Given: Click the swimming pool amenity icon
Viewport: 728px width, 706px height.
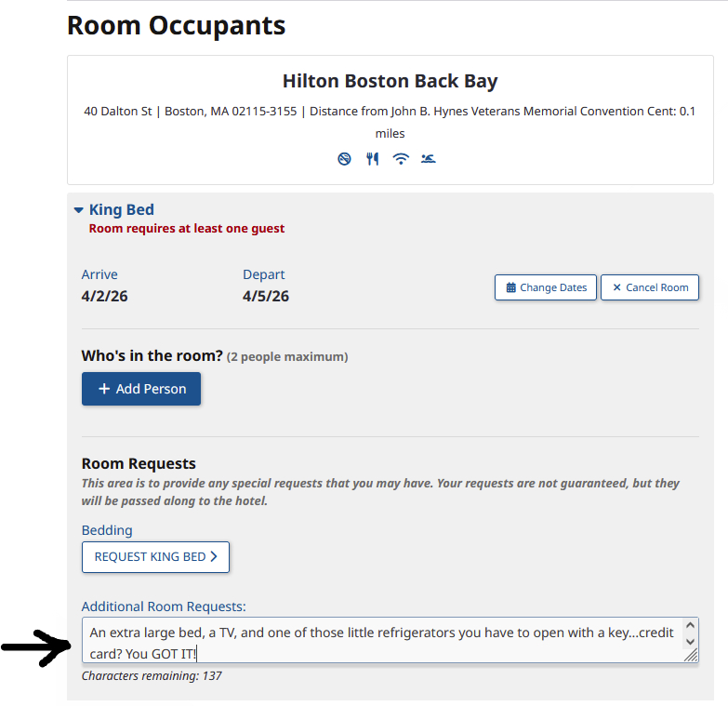Looking at the screenshot, I should [428, 159].
